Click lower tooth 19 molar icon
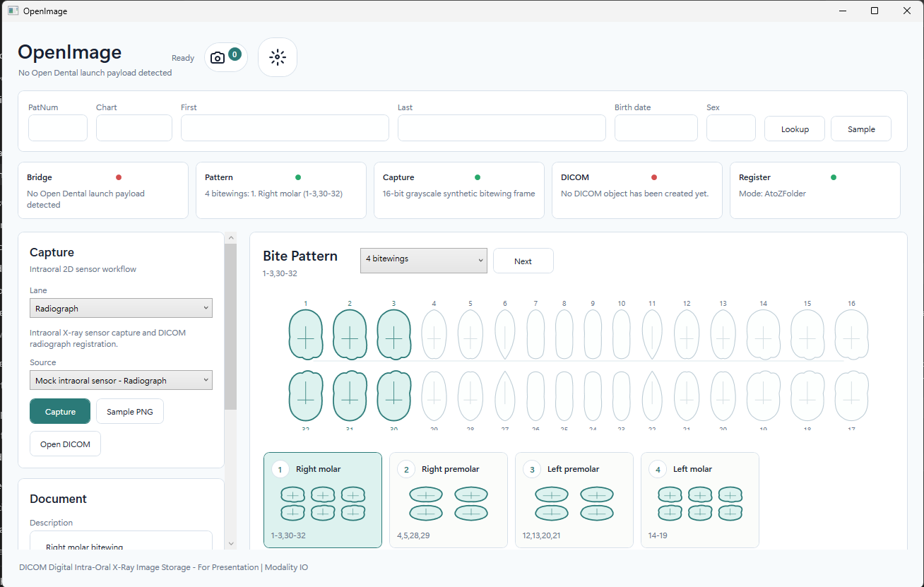 764,396
